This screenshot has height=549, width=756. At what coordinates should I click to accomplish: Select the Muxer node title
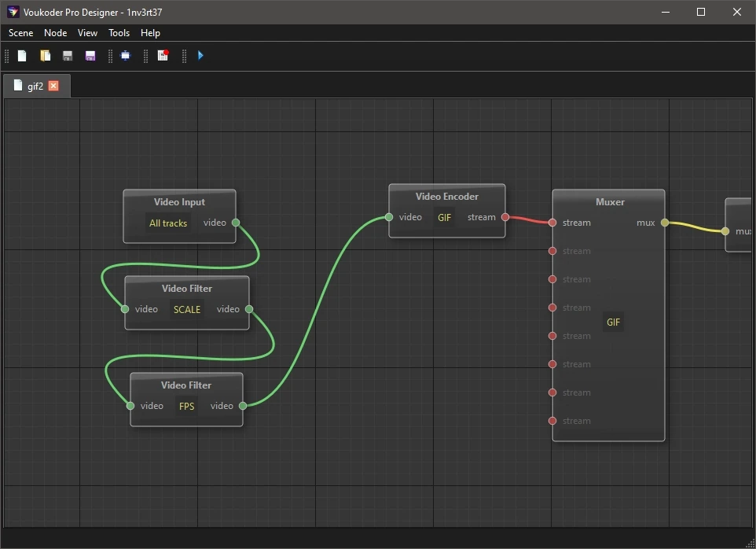pyautogui.click(x=610, y=201)
